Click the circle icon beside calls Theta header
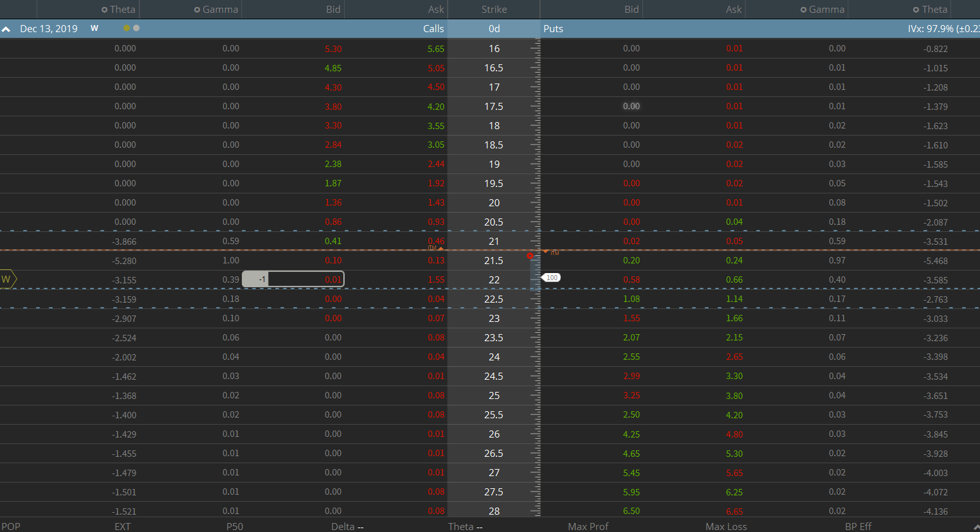Screen dimensions: 980x532 [104, 10]
